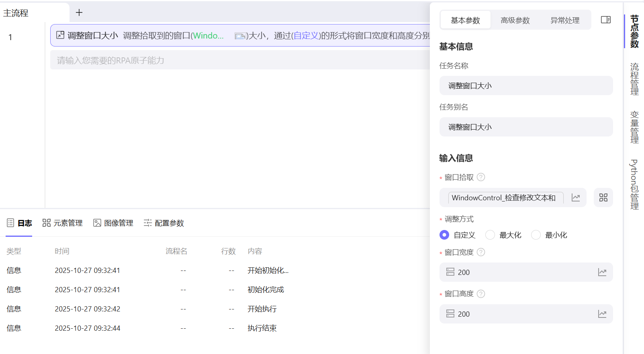Open the 配置参数 tab

tap(164, 223)
